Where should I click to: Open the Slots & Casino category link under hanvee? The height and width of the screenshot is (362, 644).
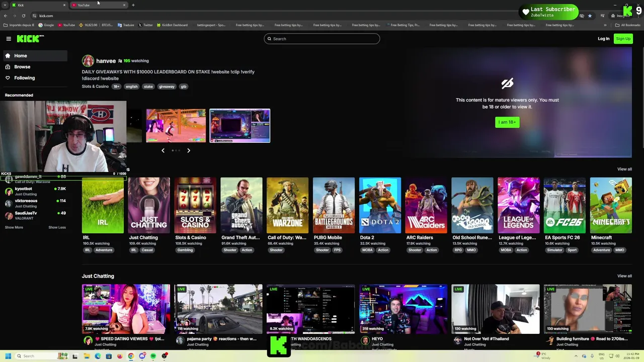pyautogui.click(x=95, y=86)
